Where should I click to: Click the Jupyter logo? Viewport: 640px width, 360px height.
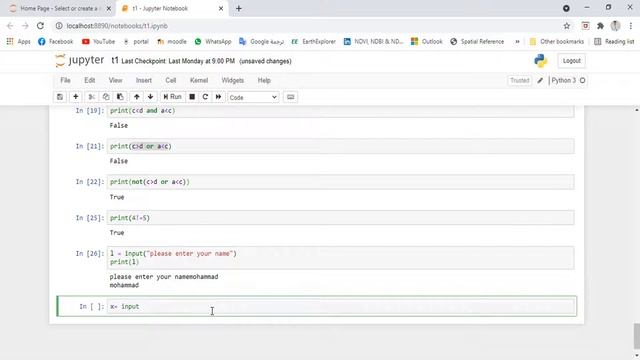80,60
